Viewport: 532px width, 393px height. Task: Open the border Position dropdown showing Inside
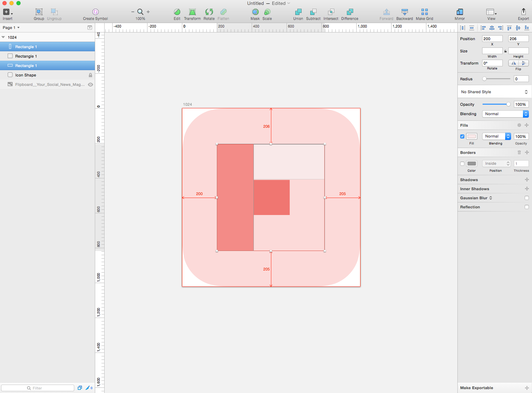pos(496,163)
